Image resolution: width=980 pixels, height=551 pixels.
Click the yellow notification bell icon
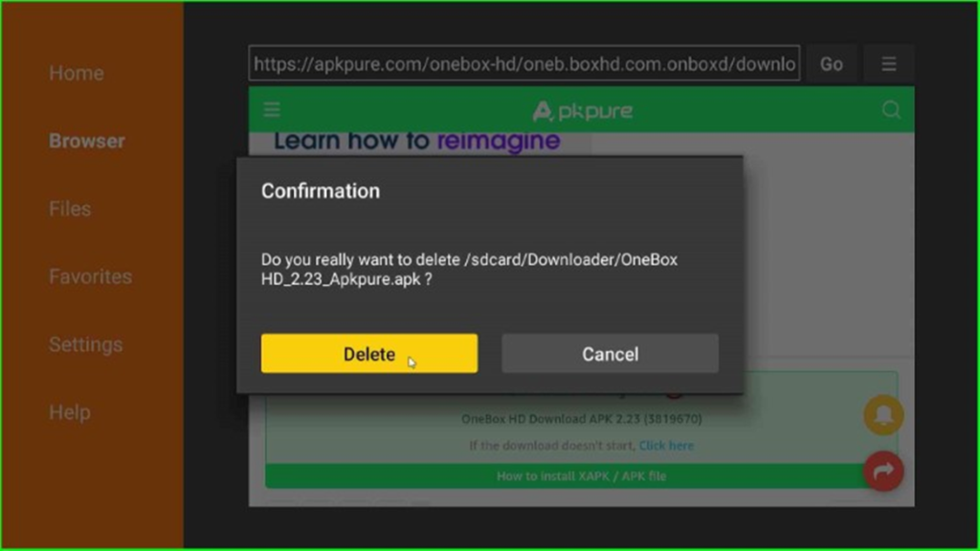pos(883,415)
